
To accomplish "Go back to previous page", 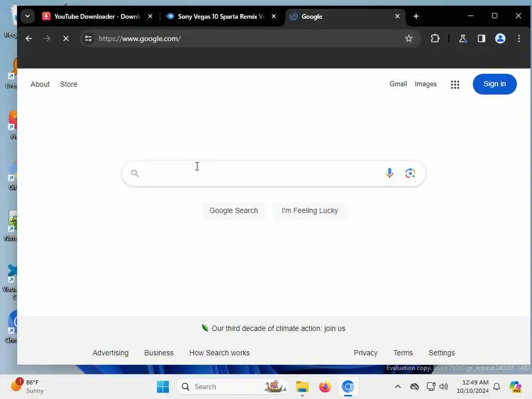I will pyautogui.click(x=29, y=38).
